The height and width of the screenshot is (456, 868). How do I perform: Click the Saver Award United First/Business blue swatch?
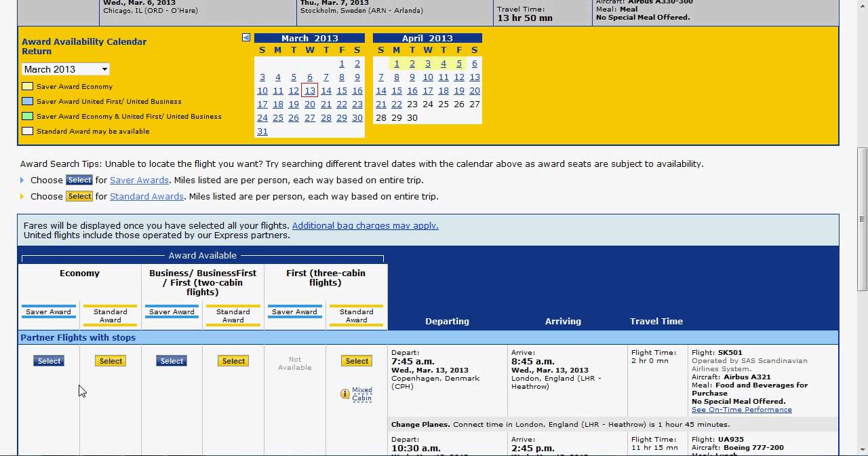(27, 102)
